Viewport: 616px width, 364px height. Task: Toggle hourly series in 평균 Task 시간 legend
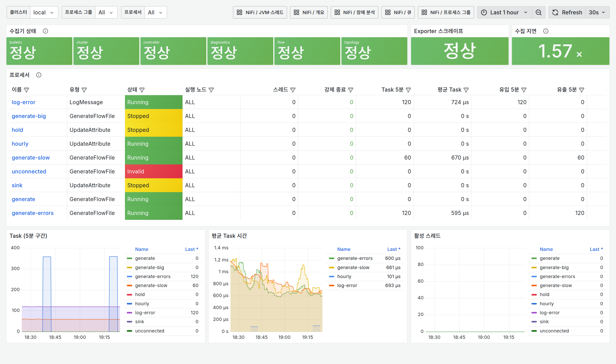(x=344, y=277)
